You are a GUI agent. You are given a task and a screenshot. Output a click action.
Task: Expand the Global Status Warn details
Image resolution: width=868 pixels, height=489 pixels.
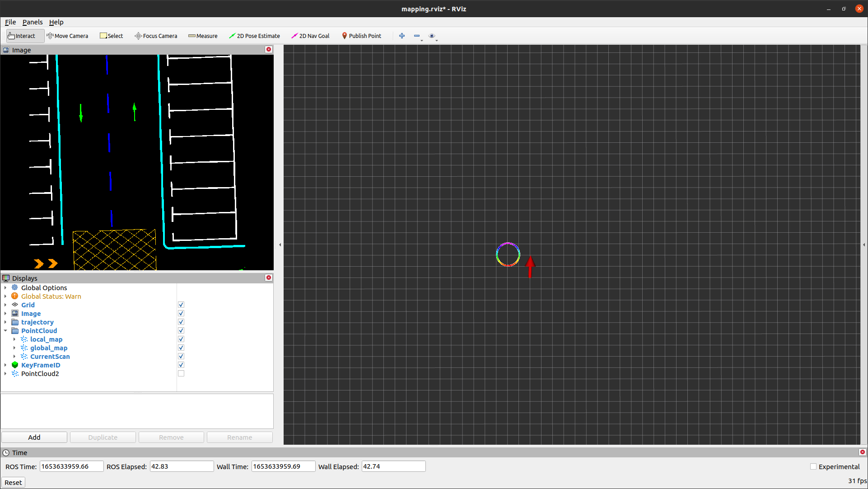(5, 296)
